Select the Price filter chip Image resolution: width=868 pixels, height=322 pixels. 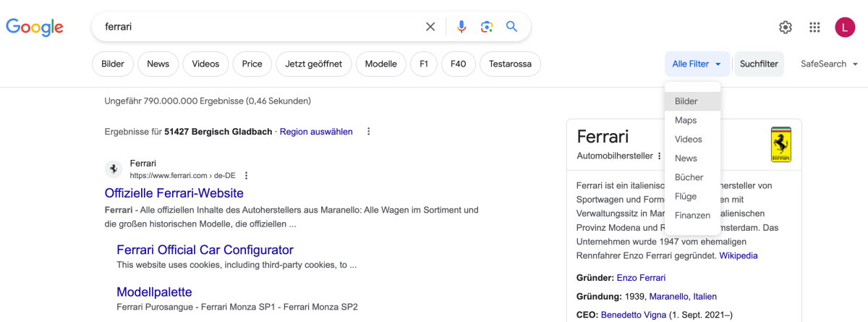[252, 64]
